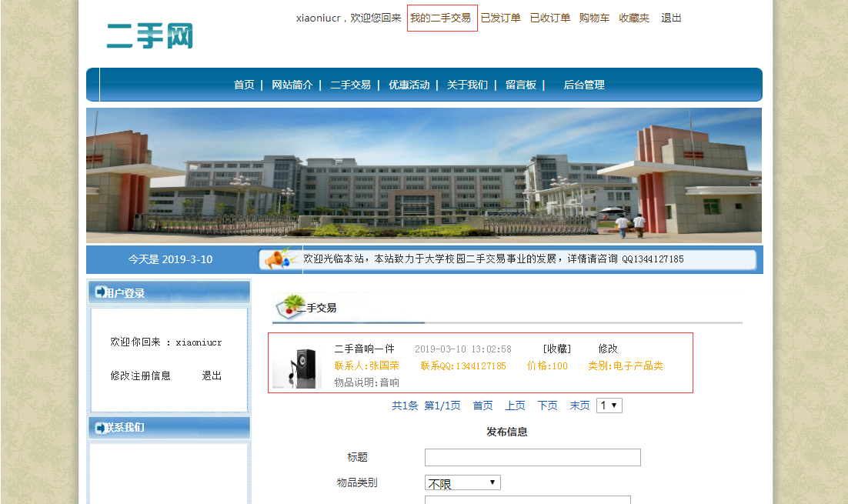848x504 pixels.
Task: Click 修改注册信息 in user panel
Action: click(x=141, y=375)
